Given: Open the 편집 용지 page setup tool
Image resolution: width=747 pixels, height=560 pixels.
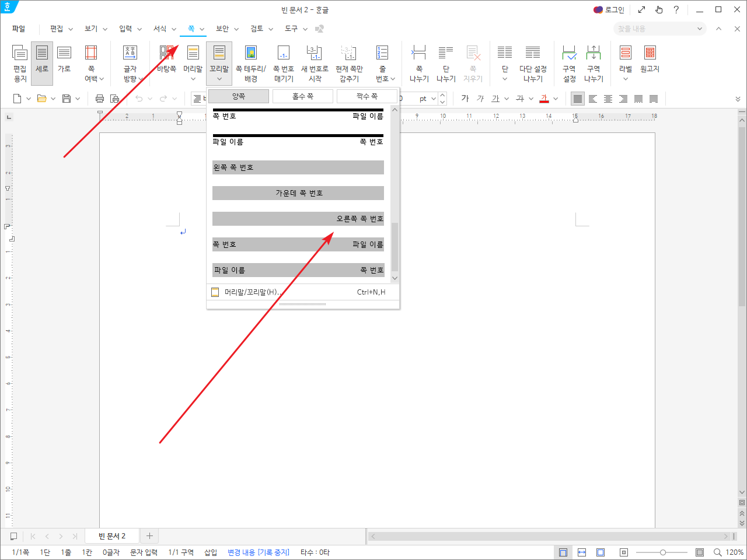Looking at the screenshot, I should coord(20,64).
